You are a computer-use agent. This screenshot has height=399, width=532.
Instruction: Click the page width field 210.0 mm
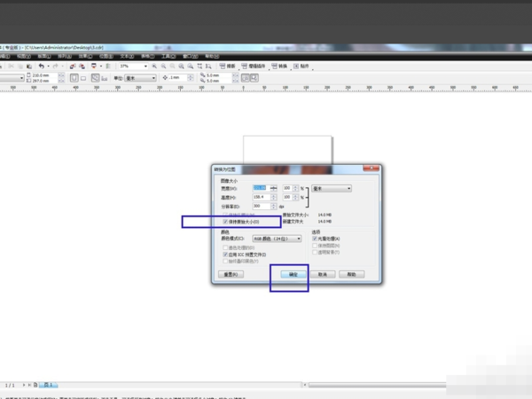(x=45, y=75)
